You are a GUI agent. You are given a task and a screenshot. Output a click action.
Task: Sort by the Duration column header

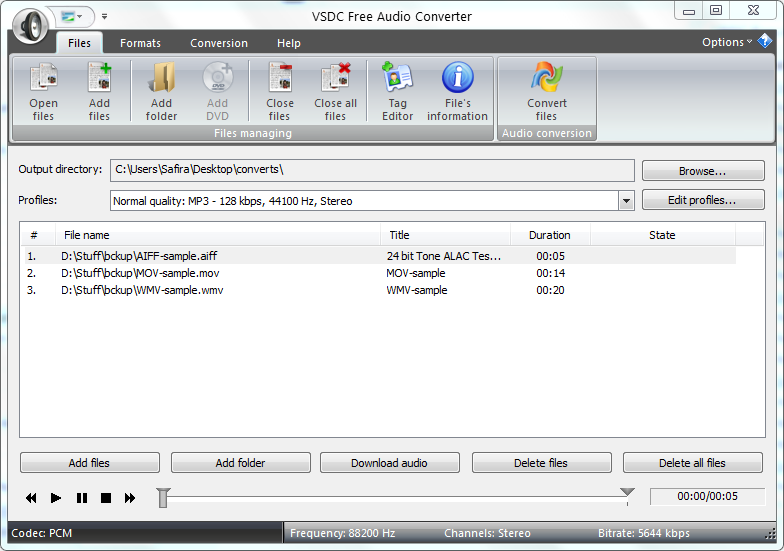550,235
